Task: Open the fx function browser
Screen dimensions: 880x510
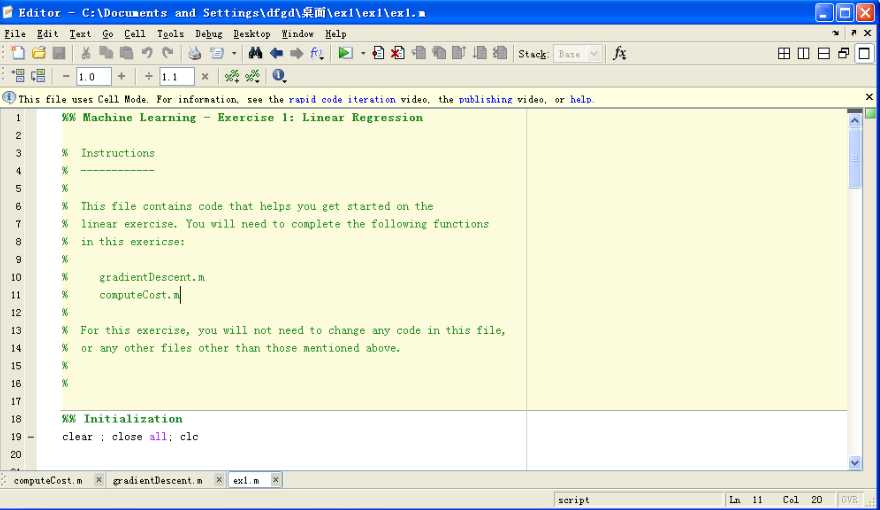Action: pos(620,53)
